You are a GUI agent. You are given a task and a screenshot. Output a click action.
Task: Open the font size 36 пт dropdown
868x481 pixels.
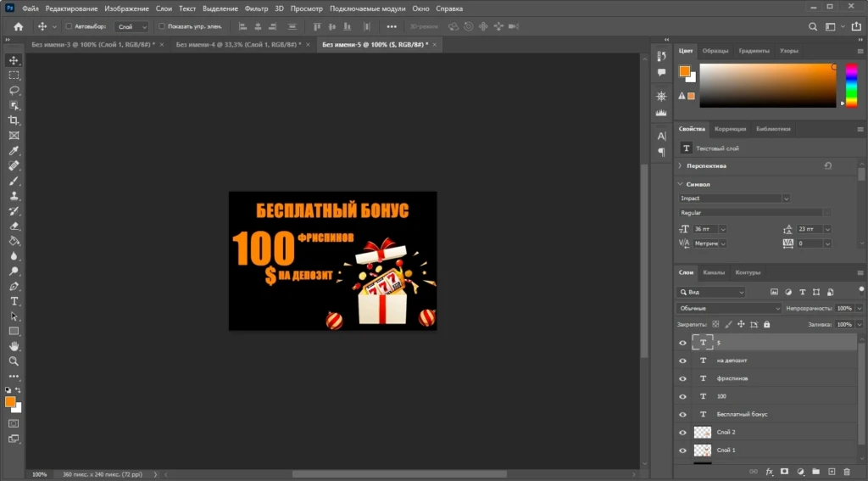pos(722,229)
